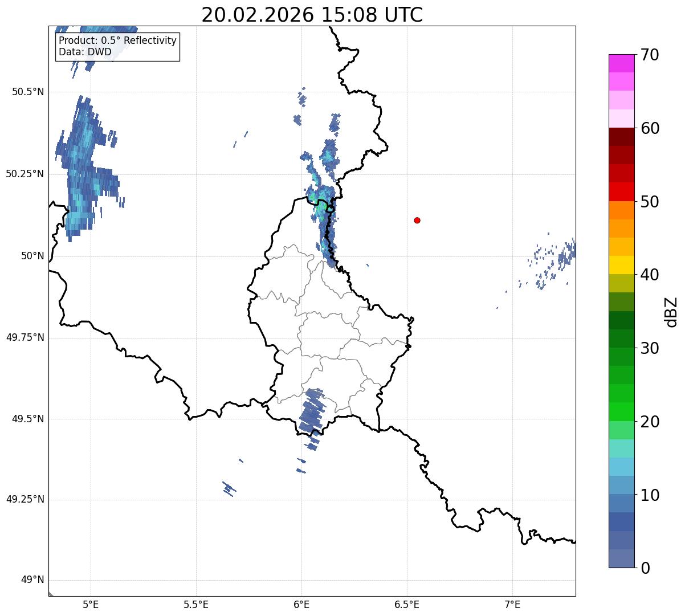685x616 pixels.
Task: Click the yellow colorbar segment above 40
Action: [621, 265]
